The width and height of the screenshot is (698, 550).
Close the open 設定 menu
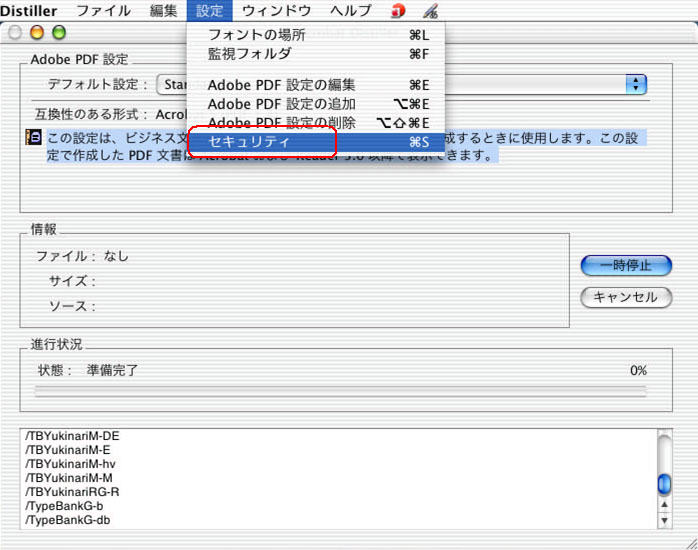[x=209, y=11]
